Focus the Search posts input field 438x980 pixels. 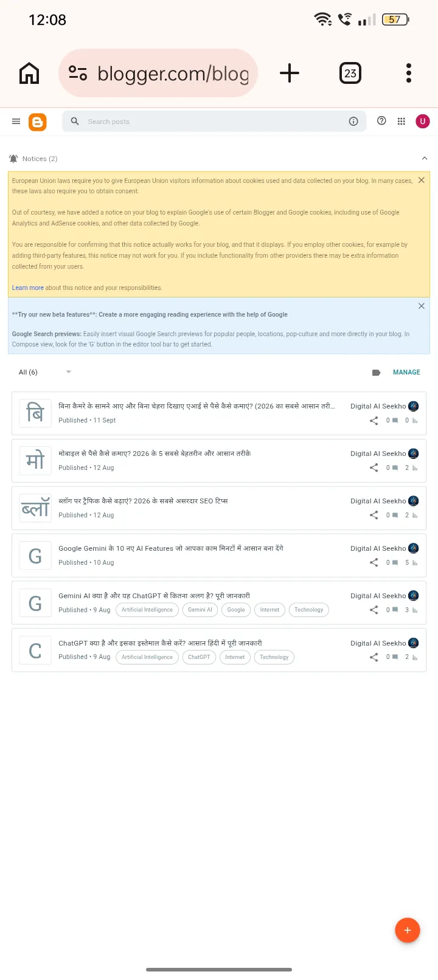coord(214,122)
